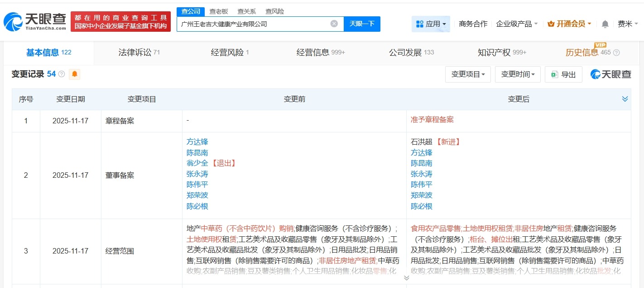This screenshot has height=288, width=644.
Task: Click the 天眼一下 search button
Action: pos(362,24)
